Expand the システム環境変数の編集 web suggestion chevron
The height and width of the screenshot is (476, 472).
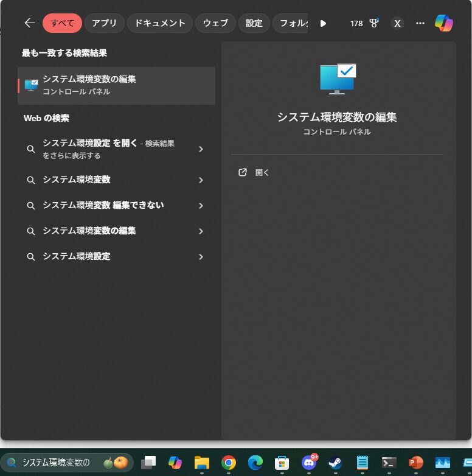pos(201,231)
